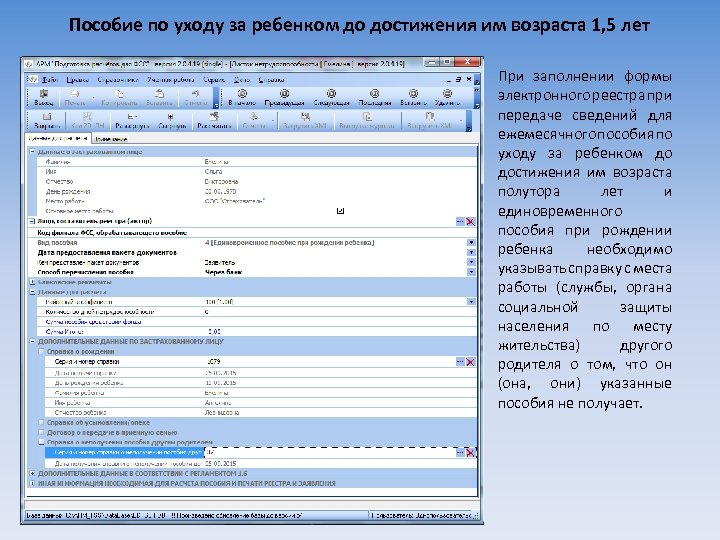Open the Учетная работа menu
Viewport: 720px width, 540px height.
pos(170,79)
